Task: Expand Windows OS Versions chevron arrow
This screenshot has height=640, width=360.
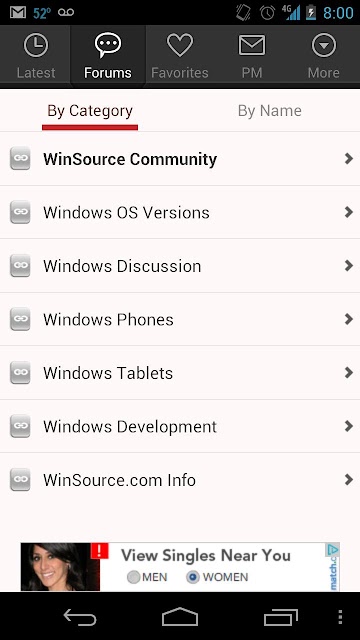Action: 349,212
